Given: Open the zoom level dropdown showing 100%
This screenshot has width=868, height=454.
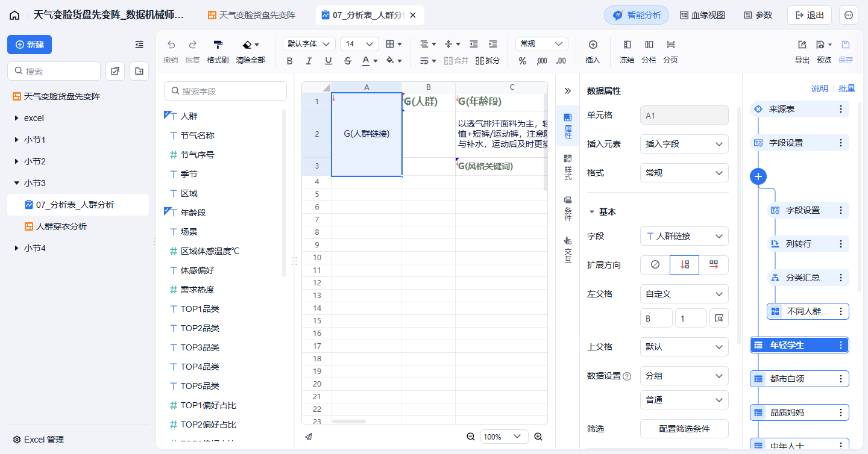Looking at the screenshot, I should pos(505,437).
